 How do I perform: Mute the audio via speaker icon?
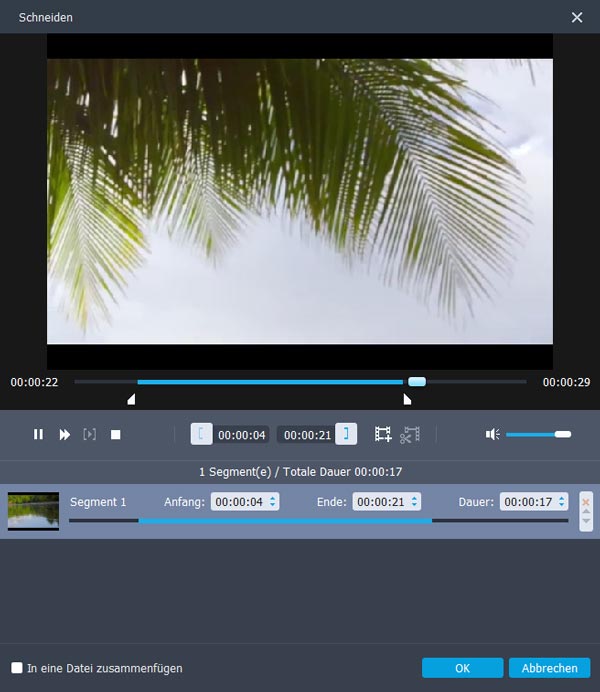tap(492, 434)
